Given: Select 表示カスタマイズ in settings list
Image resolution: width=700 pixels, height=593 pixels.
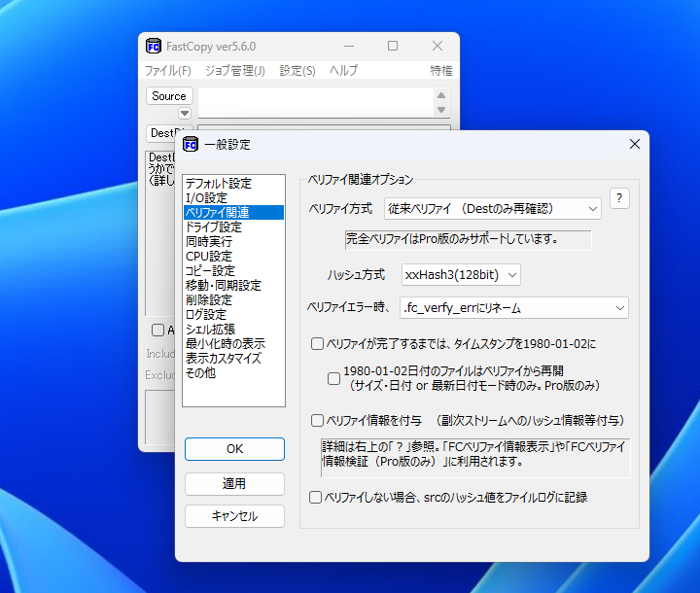Looking at the screenshot, I should point(233,358).
